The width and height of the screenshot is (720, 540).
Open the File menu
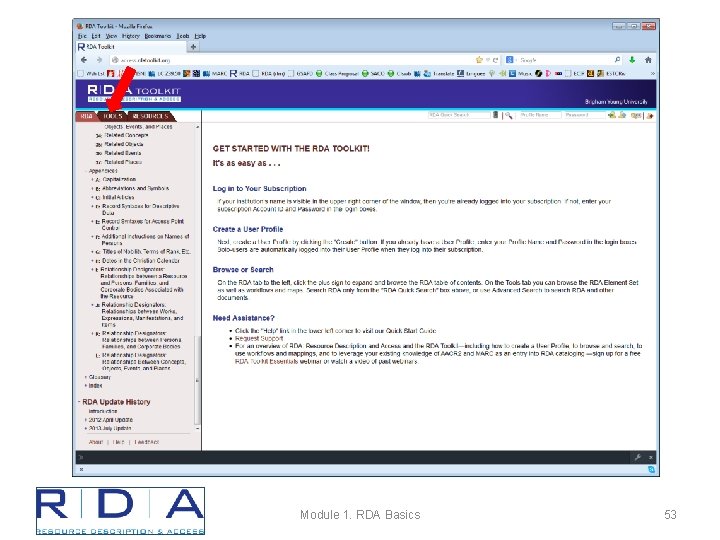pyautogui.click(x=82, y=36)
